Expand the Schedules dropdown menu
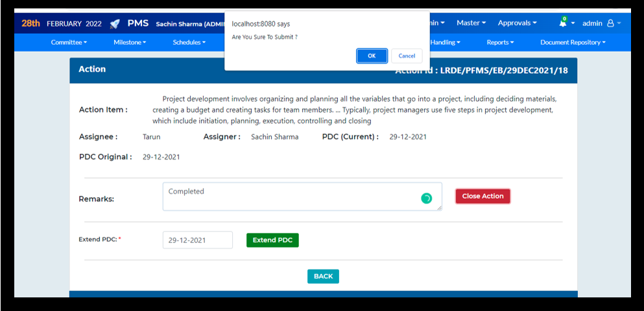644x311 pixels. 189,42
